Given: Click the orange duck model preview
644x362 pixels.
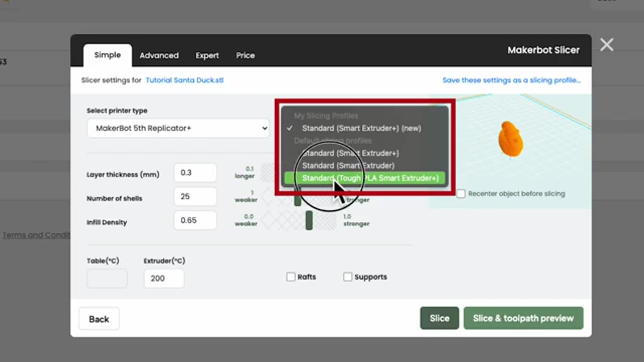Looking at the screenshot, I should pos(510,139).
